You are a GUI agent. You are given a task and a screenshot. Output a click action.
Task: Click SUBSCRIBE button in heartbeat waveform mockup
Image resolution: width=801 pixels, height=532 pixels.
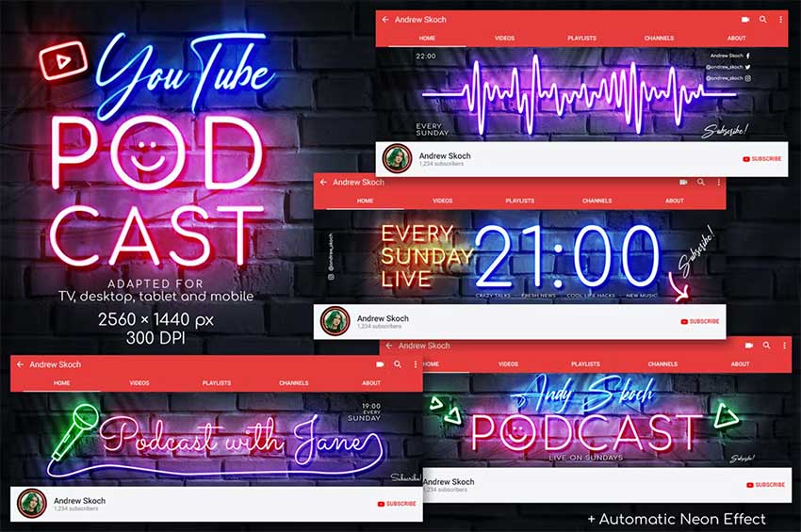pos(761,159)
